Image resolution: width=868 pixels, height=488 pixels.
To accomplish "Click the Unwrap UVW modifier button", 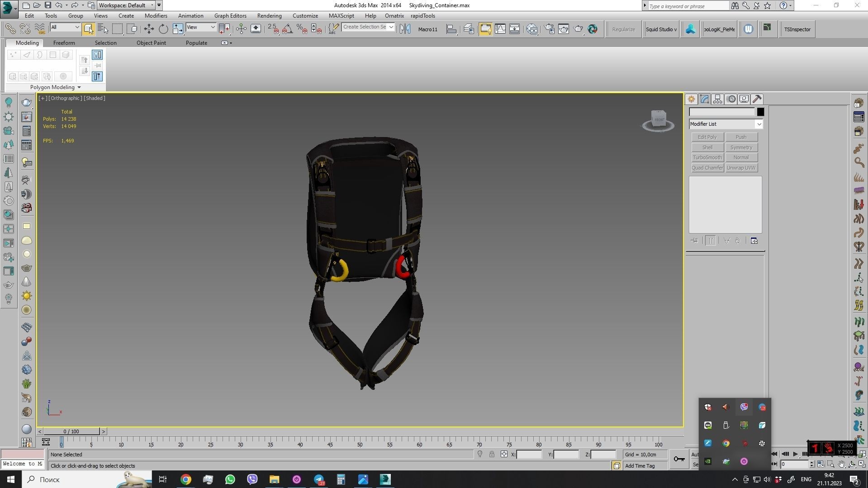I will coord(741,168).
